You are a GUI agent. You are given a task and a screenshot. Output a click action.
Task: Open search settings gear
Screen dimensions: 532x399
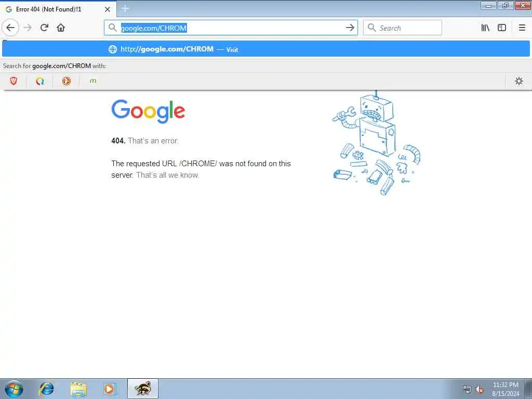point(519,81)
